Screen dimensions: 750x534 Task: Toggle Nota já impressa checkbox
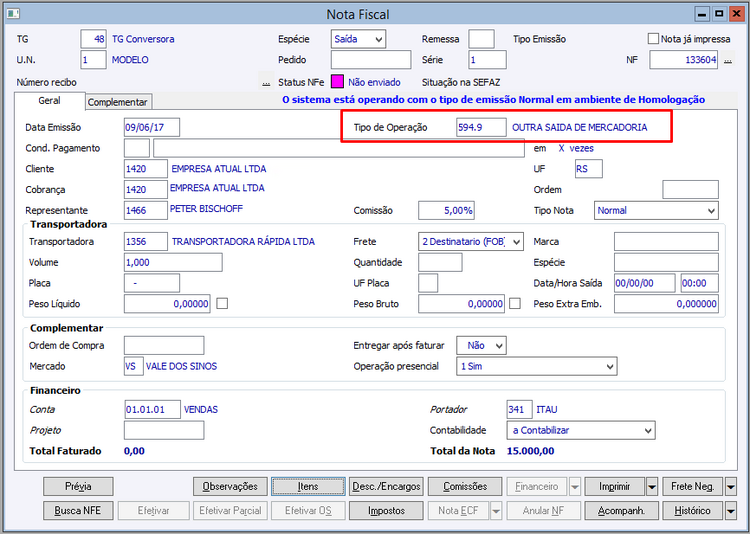[653, 39]
